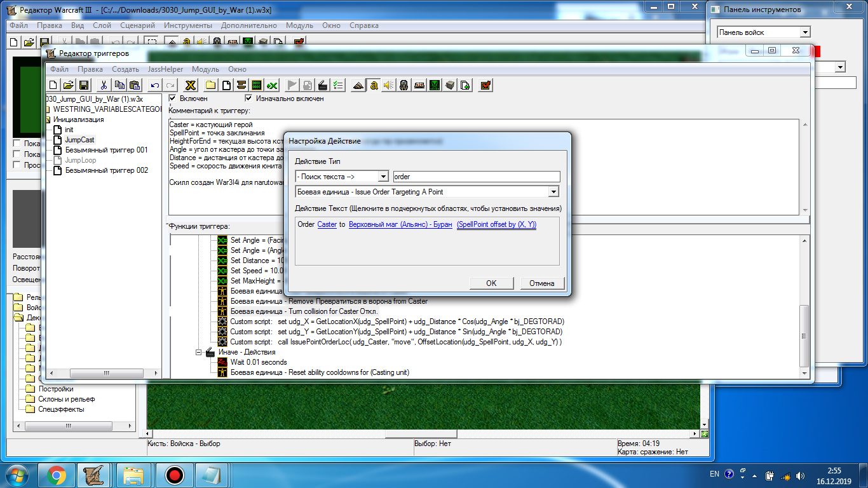Image resolution: width=868 pixels, height=488 pixels.
Task: Click Test Map icon in Trigger Editor toolbar
Action: pos(485,85)
